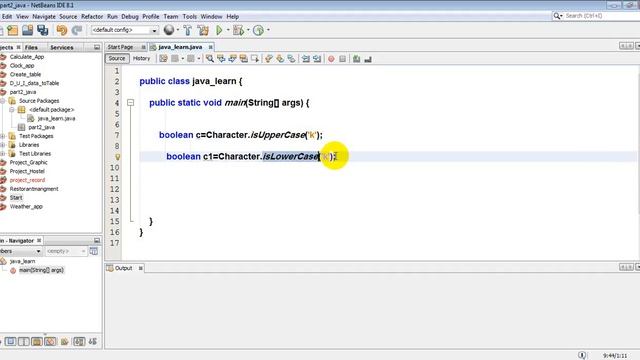Viewport: 640px width, 360px height.
Task: Start Macro Recording red circle
Action: click(x=331, y=59)
